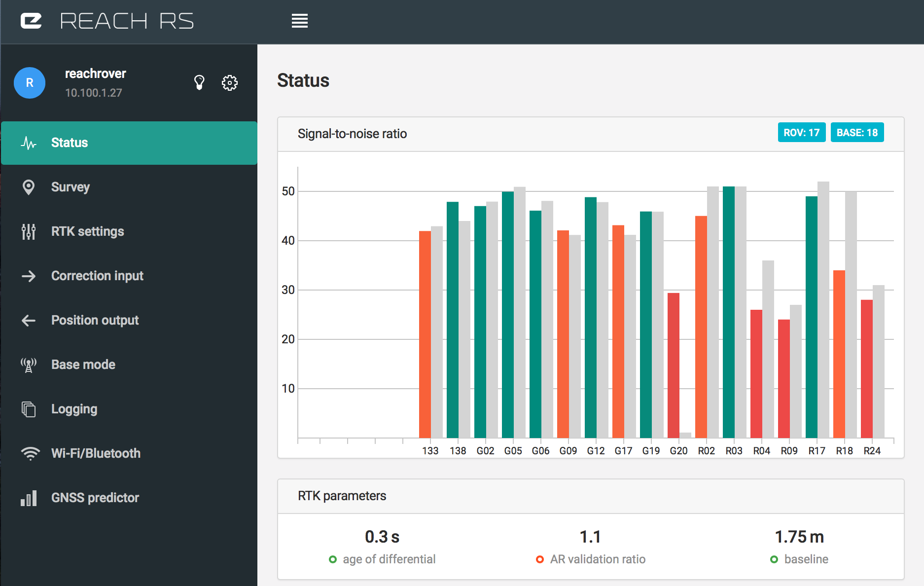Image resolution: width=924 pixels, height=586 pixels.
Task: Open the Status page
Action: (70, 143)
